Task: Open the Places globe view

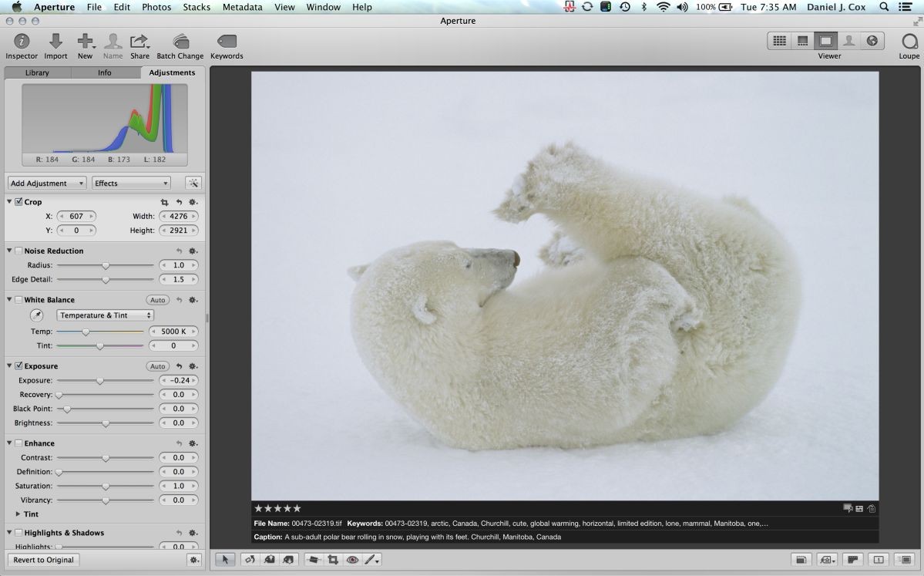Action: point(872,41)
